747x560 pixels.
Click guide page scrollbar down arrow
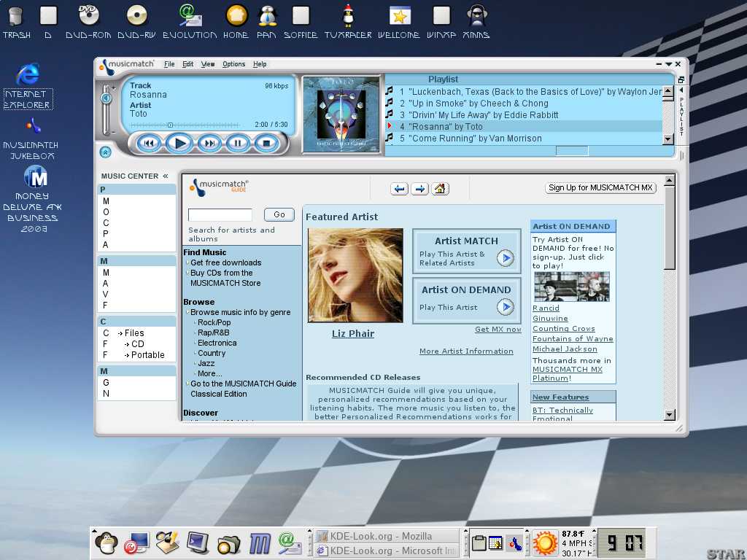pos(670,415)
